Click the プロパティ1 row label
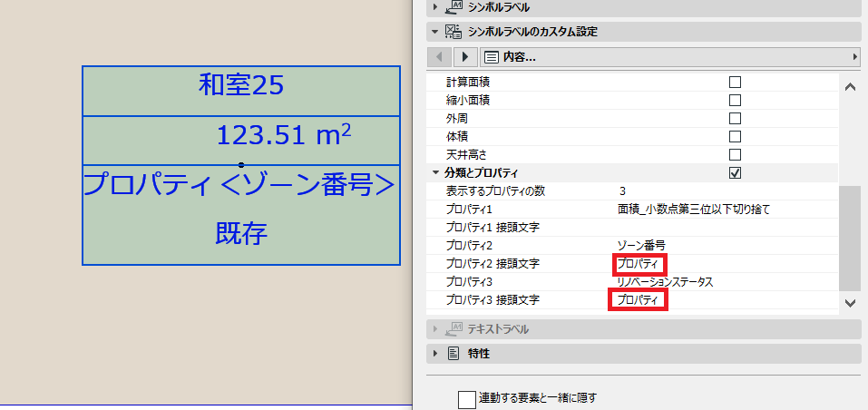Image resolution: width=868 pixels, height=410 pixels. tap(469, 210)
